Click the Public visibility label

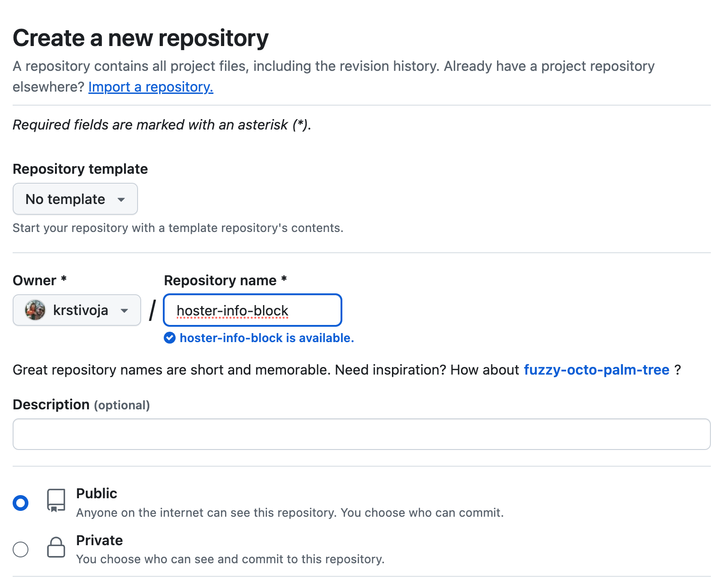point(97,493)
